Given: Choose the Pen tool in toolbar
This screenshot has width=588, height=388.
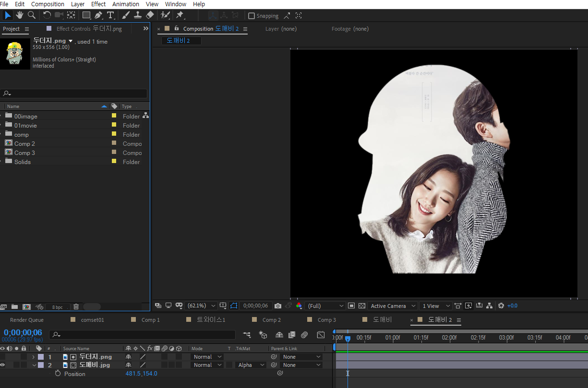Looking at the screenshot, I should coord(98,15).
